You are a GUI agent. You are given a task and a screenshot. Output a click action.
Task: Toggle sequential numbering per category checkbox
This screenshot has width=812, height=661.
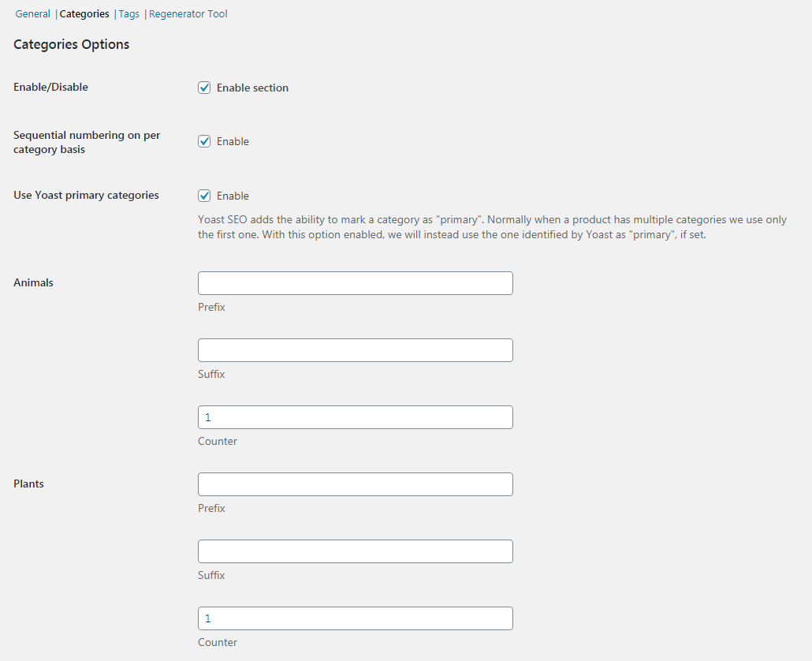click(204, 141)
